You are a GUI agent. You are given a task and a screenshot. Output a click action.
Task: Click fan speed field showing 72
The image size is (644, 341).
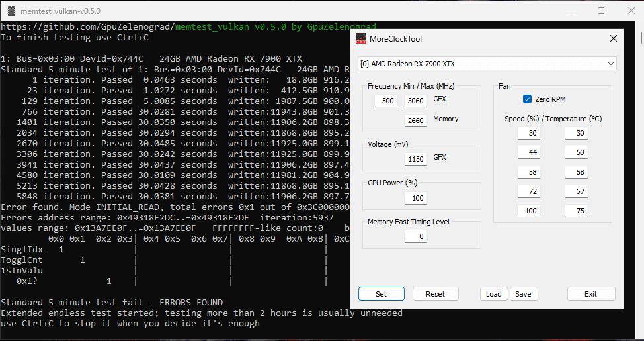(x=528, y=191)
